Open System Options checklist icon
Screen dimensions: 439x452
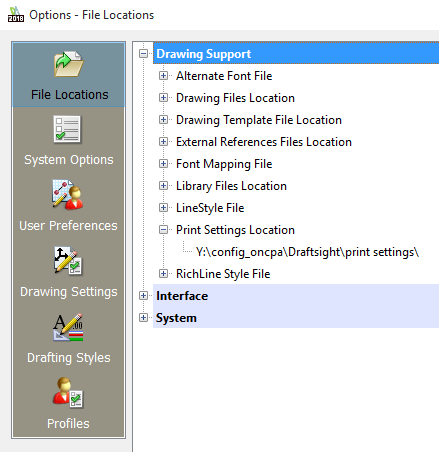click(x=67, y=129)
